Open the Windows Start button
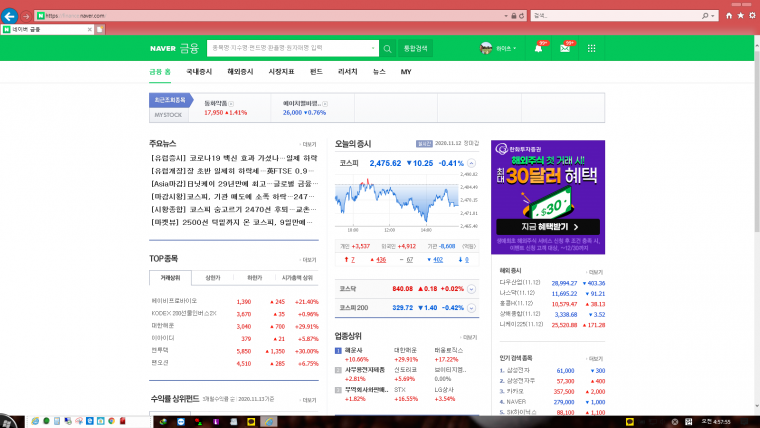 tap(8, 421)
